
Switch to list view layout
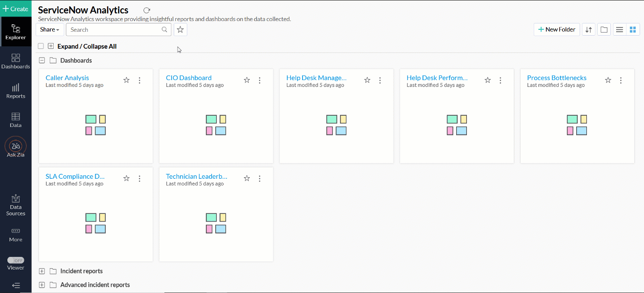619,29
